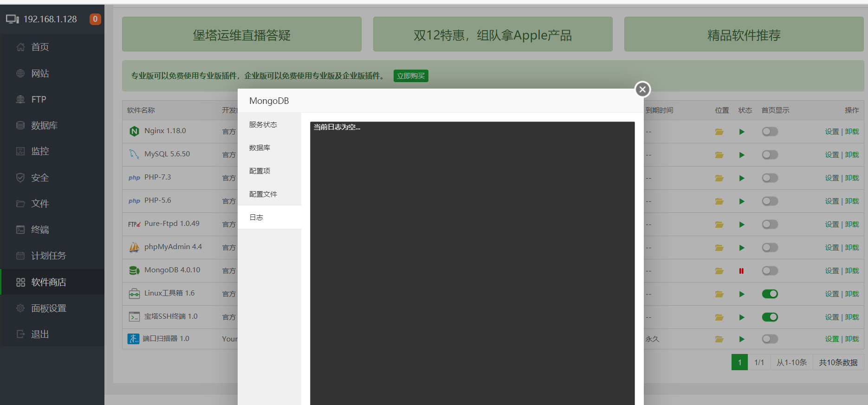The image size is (868, 405).
Task: Toggle homepage display for PHP-5.6 row
Action: click(770, 201)
